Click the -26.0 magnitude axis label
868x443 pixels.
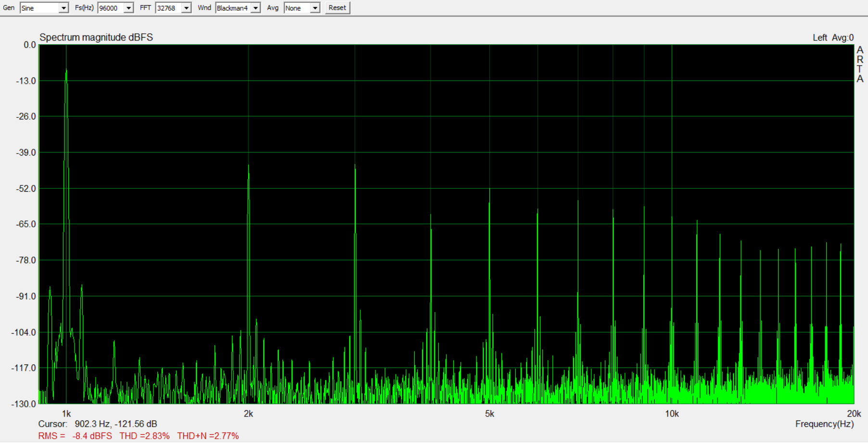point(26,117)
